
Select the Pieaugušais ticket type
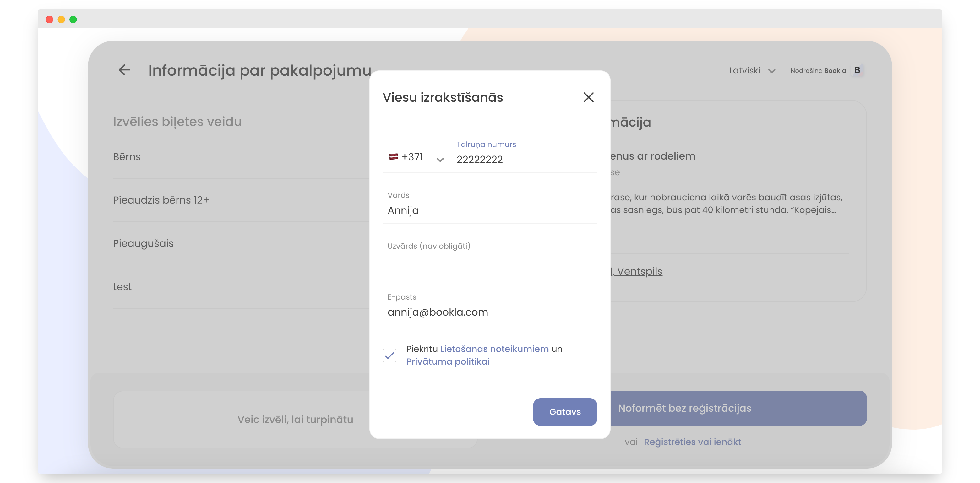point(143,243)
